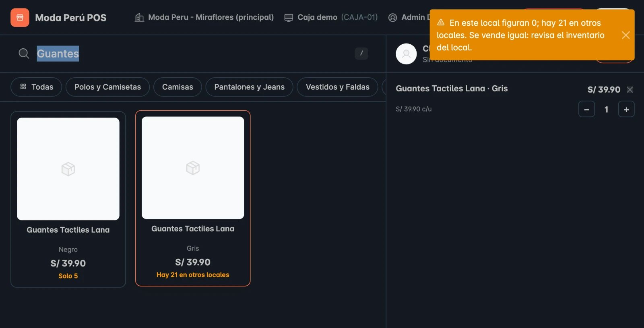This screenshot has height=328, width=644.
Task: Filter by Pantalones y Jeans category
Action: pyautogui.click(x=249, y=87)
